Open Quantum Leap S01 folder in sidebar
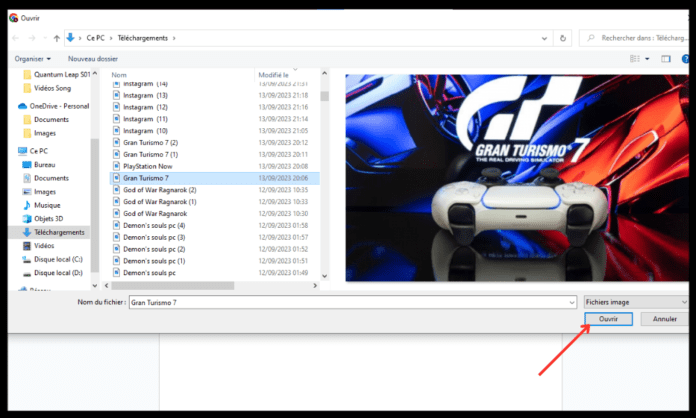This screenshot has width=696, height=418. click(57, 75)
